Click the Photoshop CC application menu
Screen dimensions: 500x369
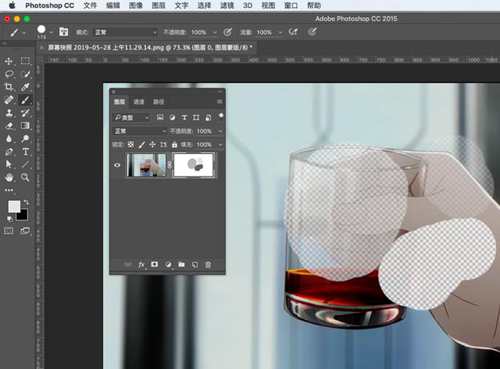pyautogui.click(x=50, y=5)
